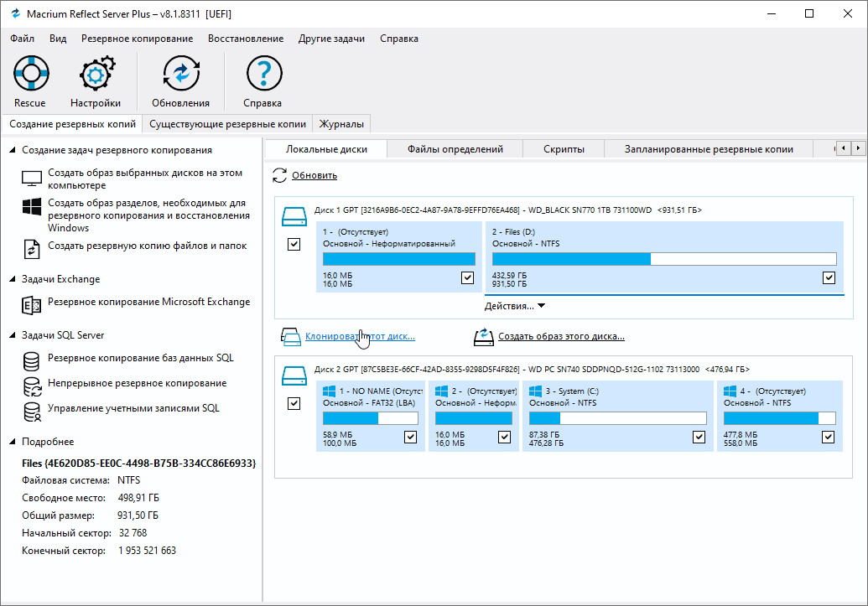Open the Действия... dropdown for Disk 1
Screen dimensions: 868x606
click(x=515, y=306)
